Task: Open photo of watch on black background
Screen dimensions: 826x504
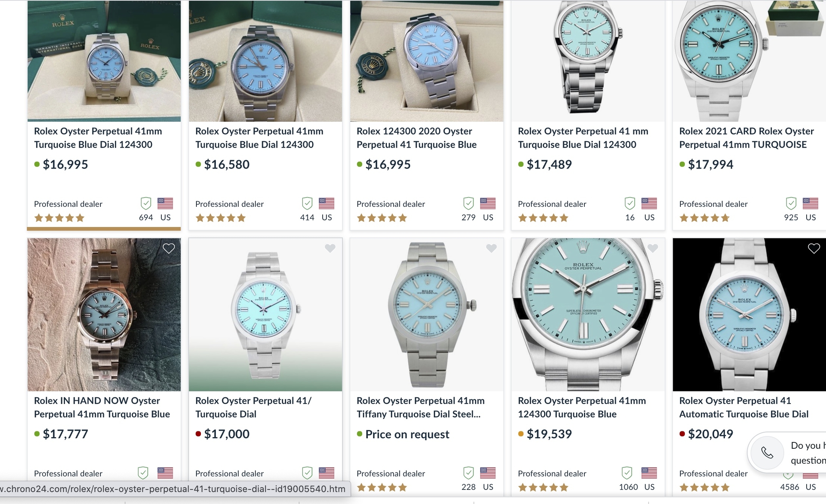Action: pos(749,314)
